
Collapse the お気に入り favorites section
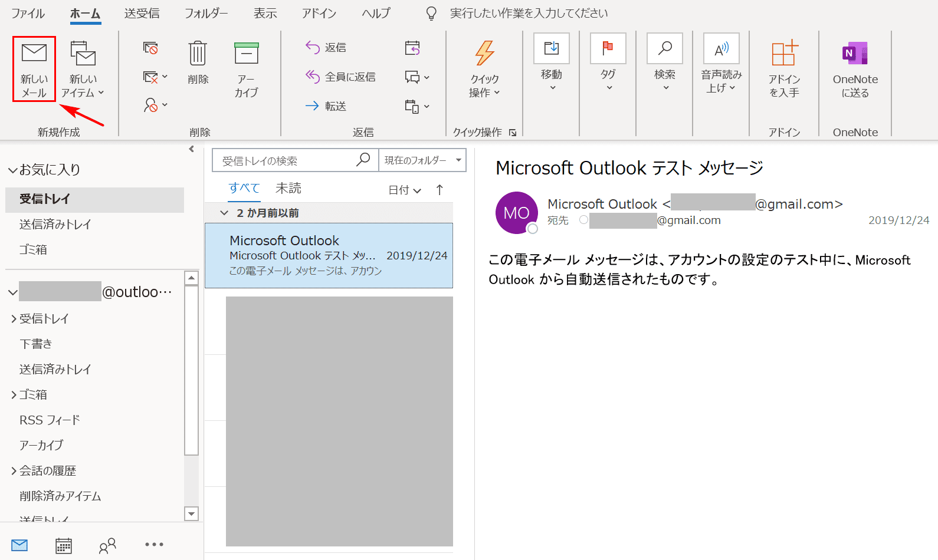pos(12,170)
